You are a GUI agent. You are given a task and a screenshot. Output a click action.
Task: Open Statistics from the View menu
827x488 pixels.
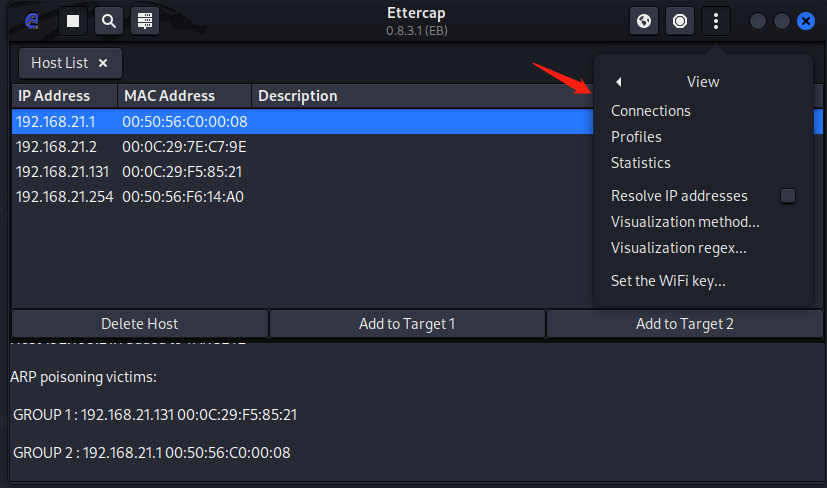[641, 163]
